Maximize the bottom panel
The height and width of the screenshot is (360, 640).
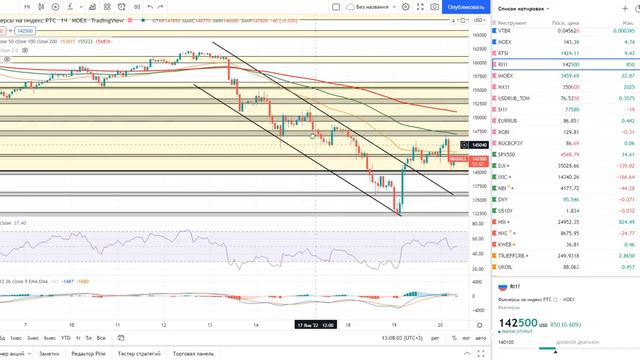(x=481, y=353)
